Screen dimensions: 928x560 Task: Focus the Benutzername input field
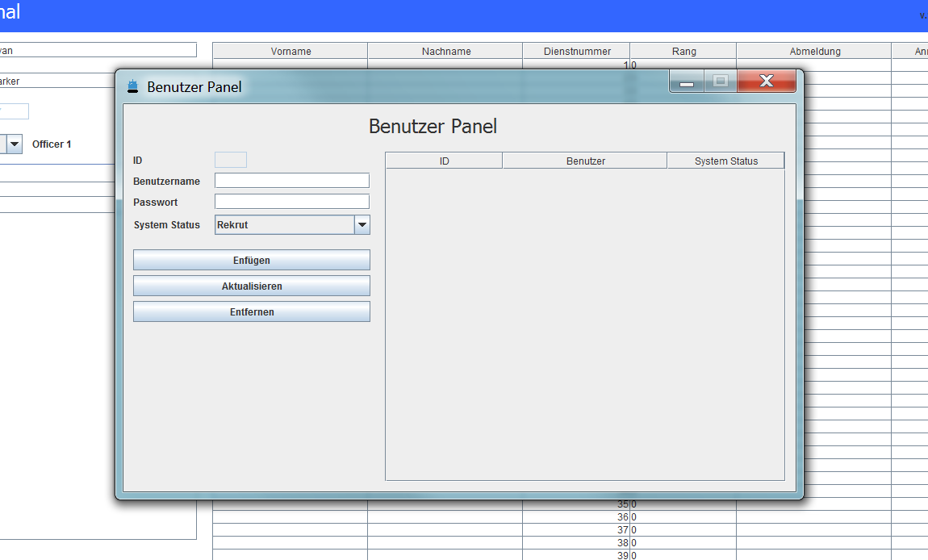(292, 181)
